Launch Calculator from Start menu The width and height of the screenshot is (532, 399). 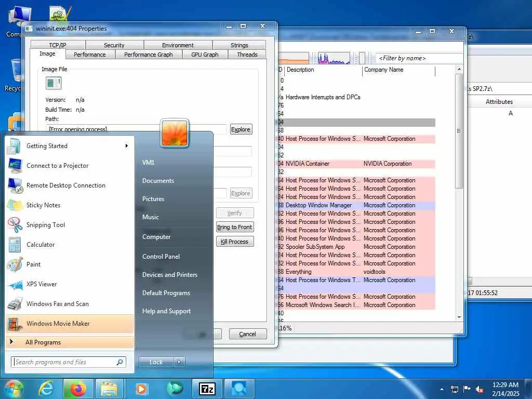(70, 244)
